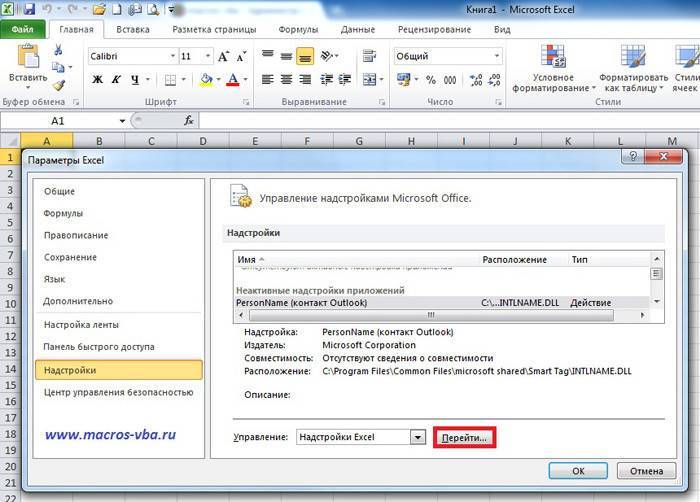Open the Управление add-ins type dropdown

tap(418, 437)
